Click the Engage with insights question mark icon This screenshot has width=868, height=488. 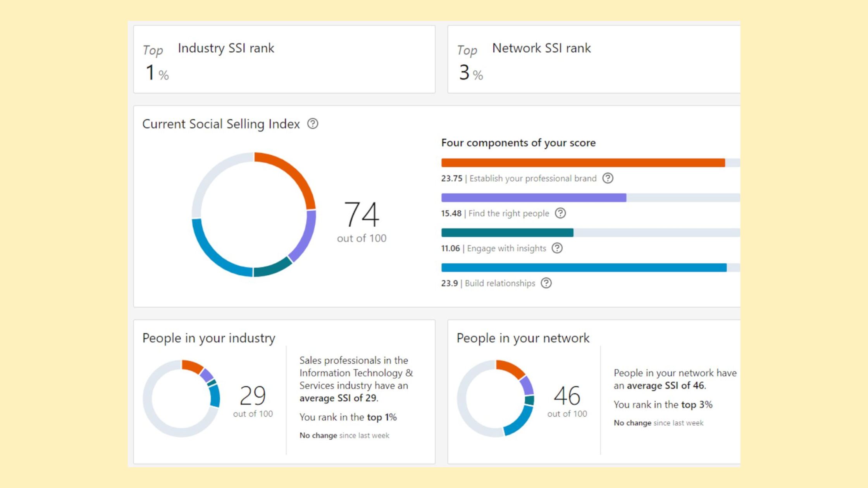(x=557, y=248)
